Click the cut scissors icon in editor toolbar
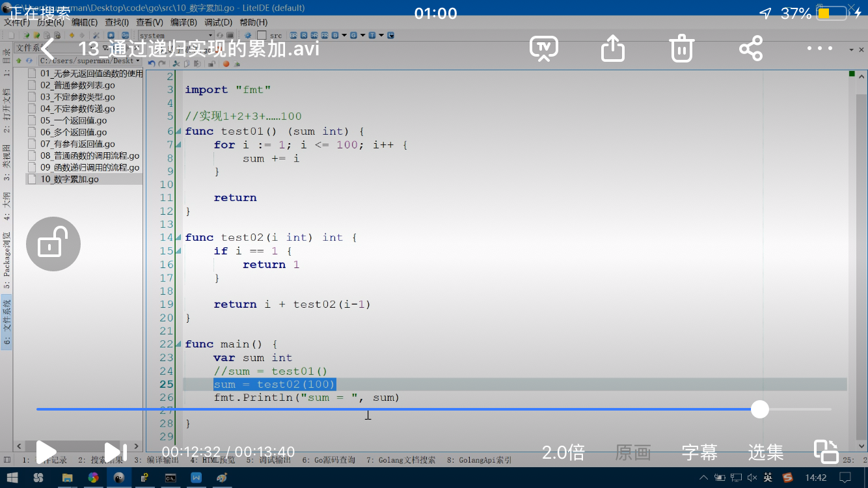Viewport: 868px width, 488px height. [176, 64]
